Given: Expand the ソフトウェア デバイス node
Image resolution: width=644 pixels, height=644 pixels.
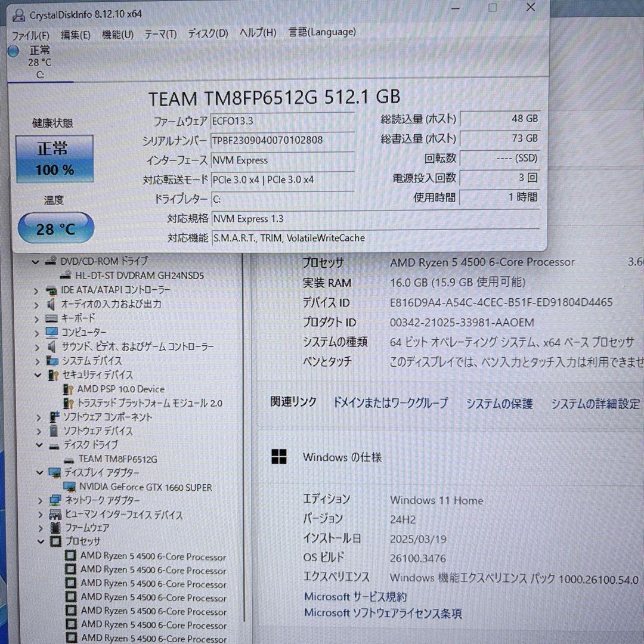Looking at the screenshot, I should tap(39, 432).
